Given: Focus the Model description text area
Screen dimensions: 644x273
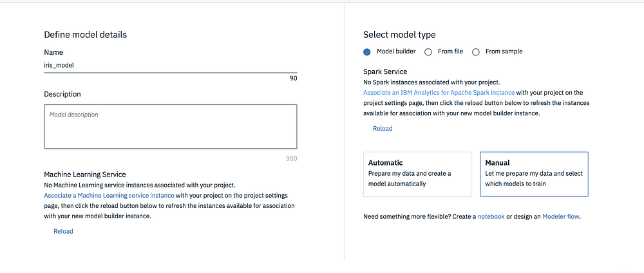Looking at the screenshot, I should coord(171,126).
